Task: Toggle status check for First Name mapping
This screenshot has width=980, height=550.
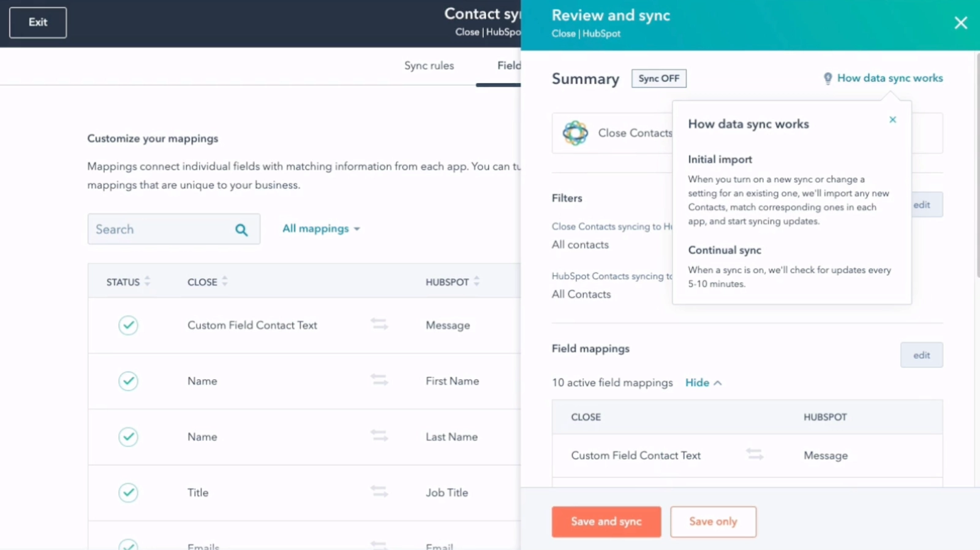Action: click(128, 381)
